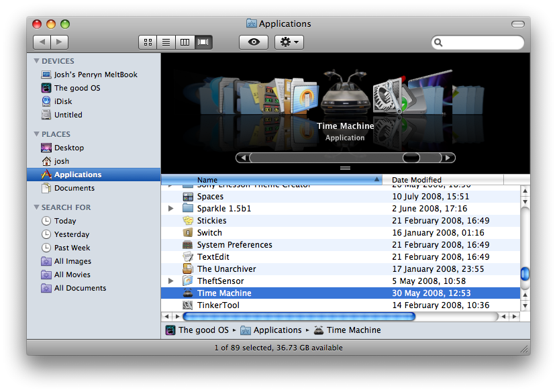Image resolution: width=557 pixels, height=392 pixels.
Task: Collapse the DEVICES section
Action: (36, 61)
